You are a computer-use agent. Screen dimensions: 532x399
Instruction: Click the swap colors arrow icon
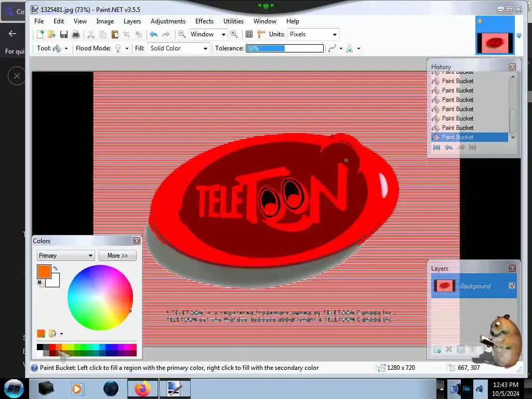click(56, 268)
